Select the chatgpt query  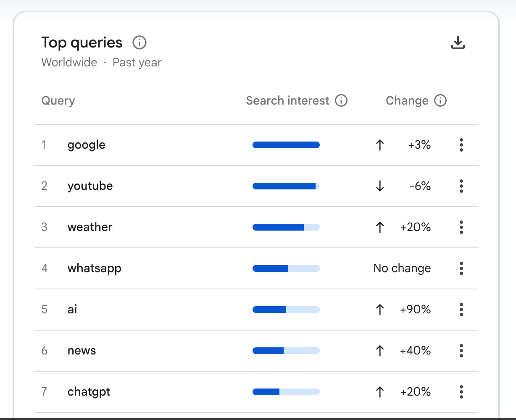tap(89, 392)
